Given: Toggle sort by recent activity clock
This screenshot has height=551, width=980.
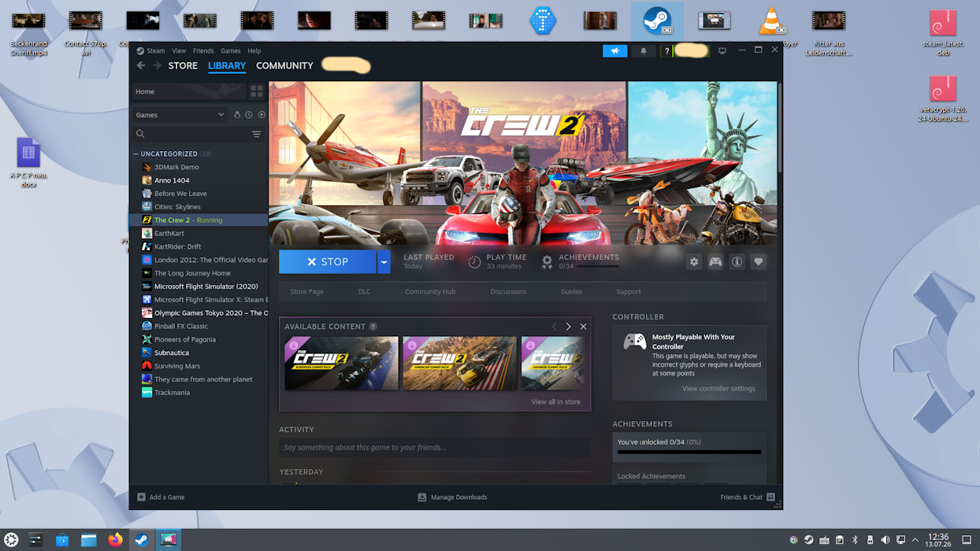Looking at the screenshot, I should (x=249, y=115).
